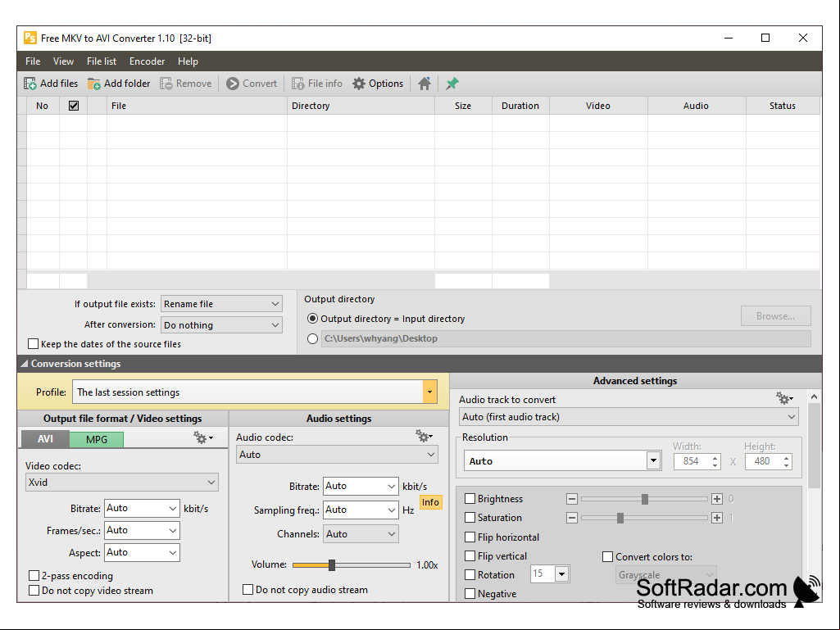
Task: Enable 2-pass encoding
Action: [x=34, y=576]
